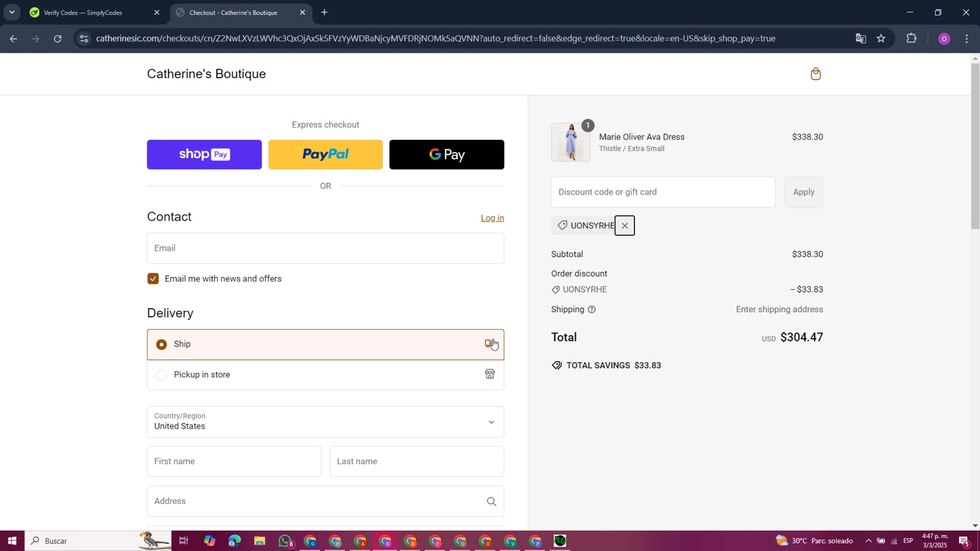The width and height of the screenshot is (980, 551).
Task: Bookmark this page with the star
Action: point(881,39)
